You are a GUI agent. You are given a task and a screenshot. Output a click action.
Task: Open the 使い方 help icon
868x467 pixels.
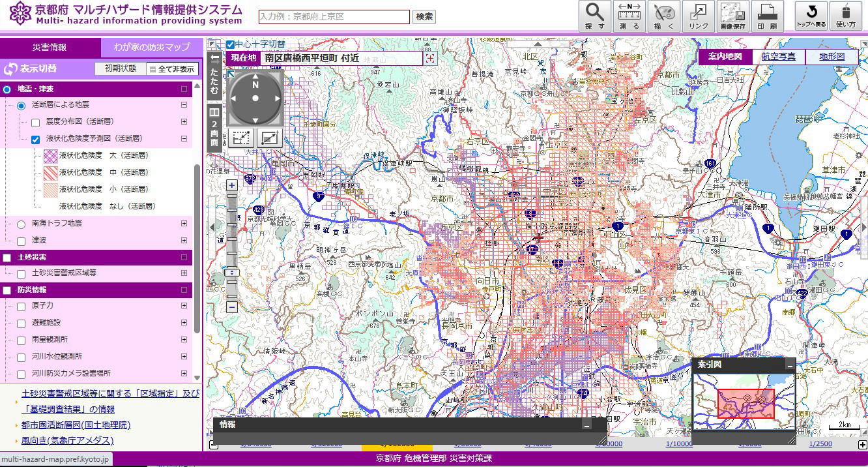(845, 16)
